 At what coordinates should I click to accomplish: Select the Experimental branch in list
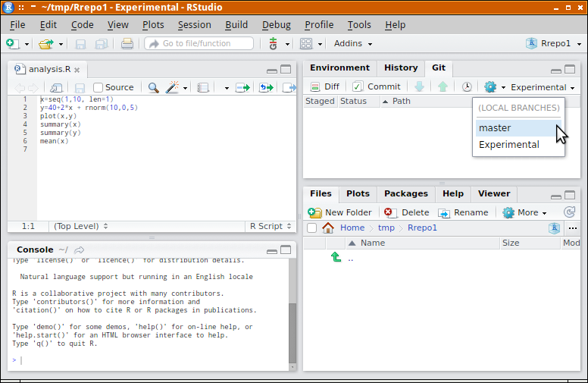click(x=518, y=145)
